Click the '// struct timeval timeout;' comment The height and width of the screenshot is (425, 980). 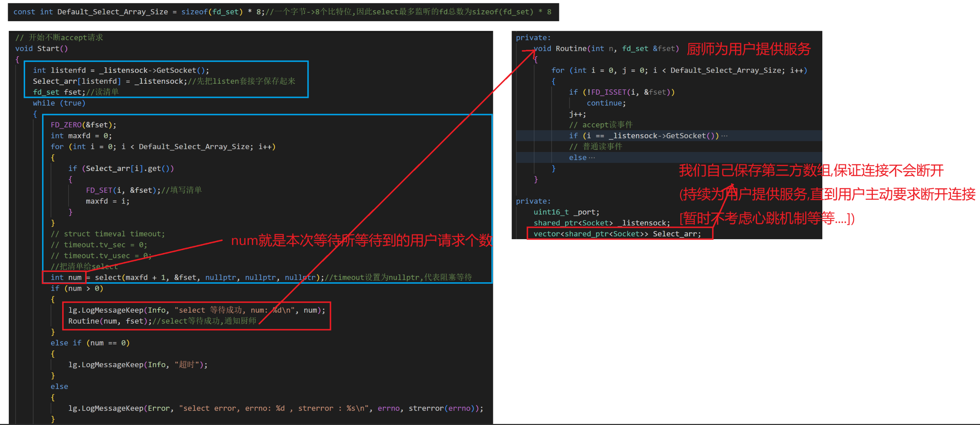pyautogui.click(x=108, y=234)
